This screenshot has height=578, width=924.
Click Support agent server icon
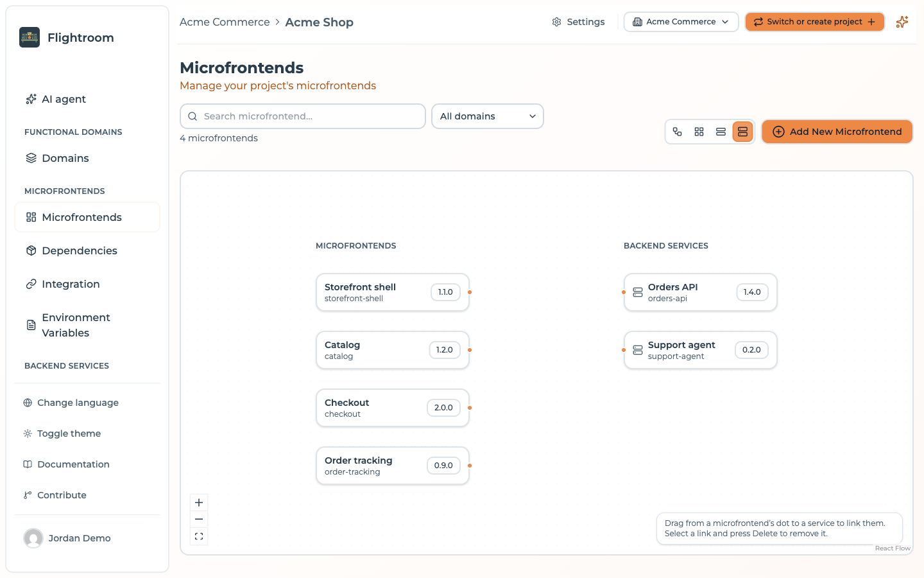click(638, 350)
